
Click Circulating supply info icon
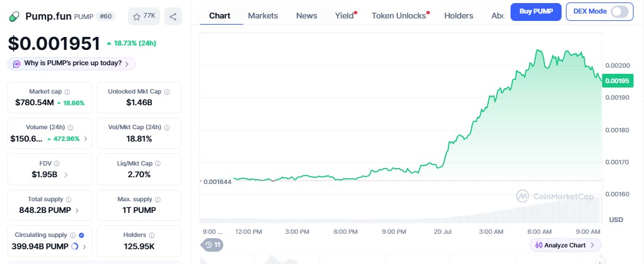(x=73, y=235)
